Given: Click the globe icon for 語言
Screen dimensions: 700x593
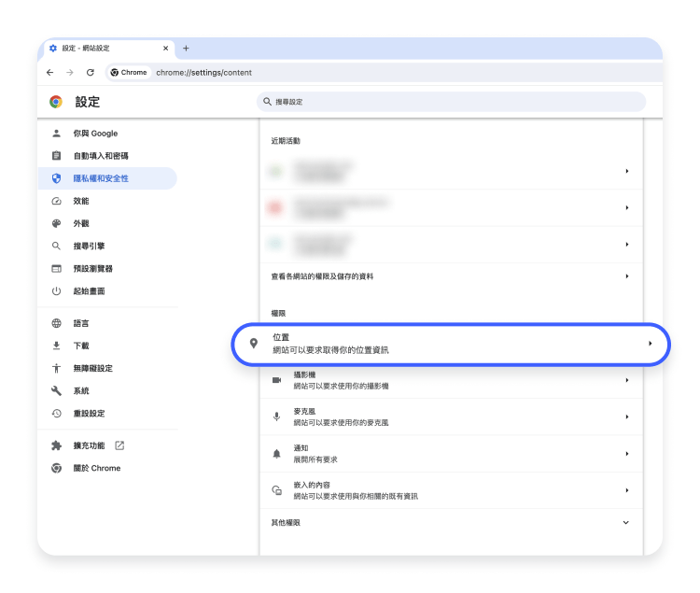Looking at the screenshot, I should coord(56,323).
